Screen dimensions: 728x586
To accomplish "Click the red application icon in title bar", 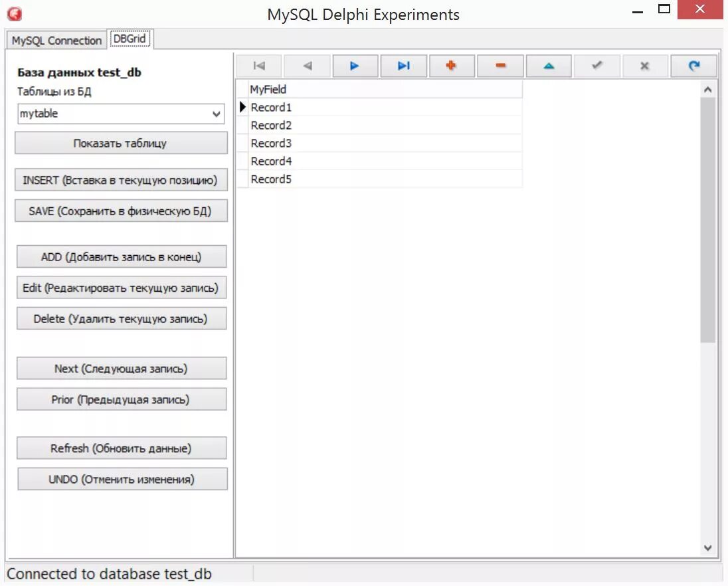I will 15,14.
